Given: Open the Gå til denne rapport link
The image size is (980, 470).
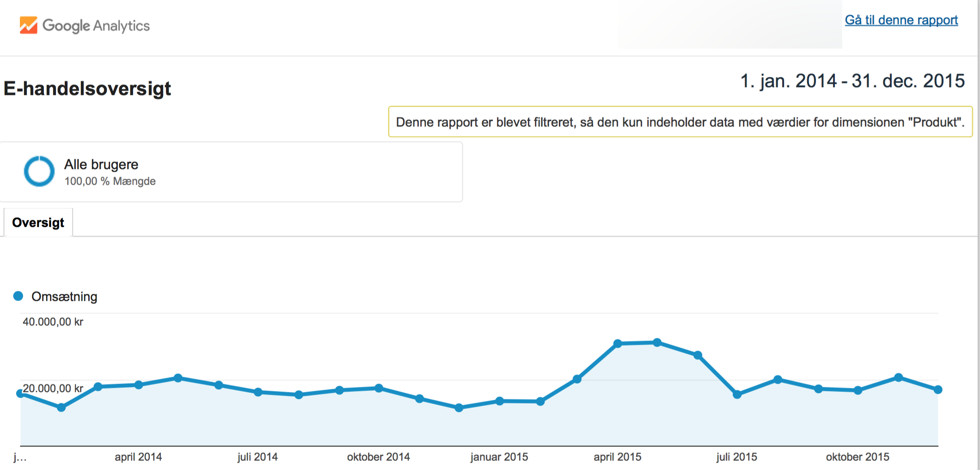Looking at the screenshot, I should (901, 20).
